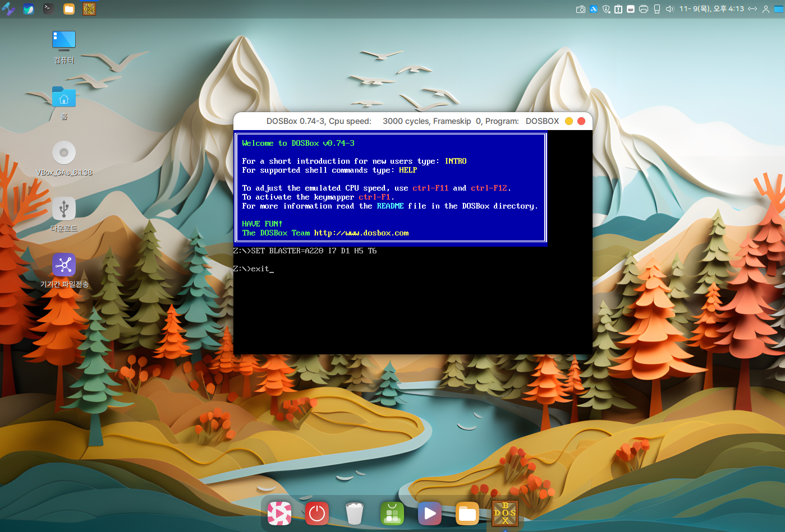
Task: Click the speaker volume tray icon
Action: point(669,9)
